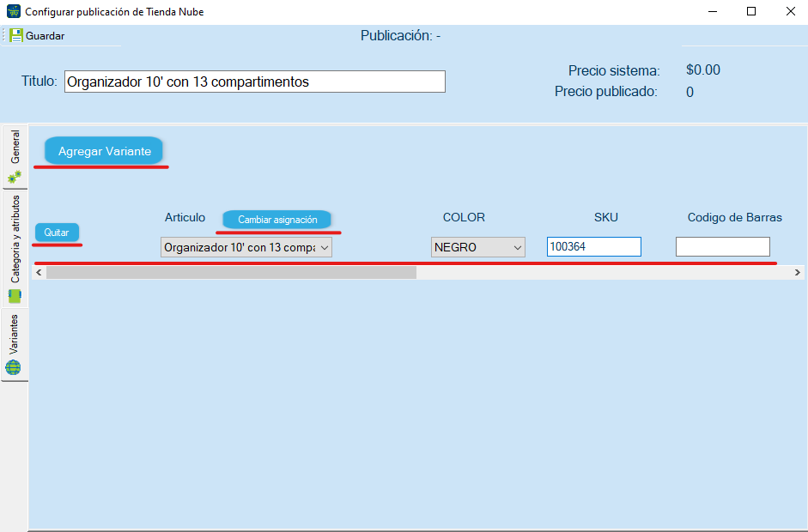Click the 'Titulo:' label

pos(39,82)
